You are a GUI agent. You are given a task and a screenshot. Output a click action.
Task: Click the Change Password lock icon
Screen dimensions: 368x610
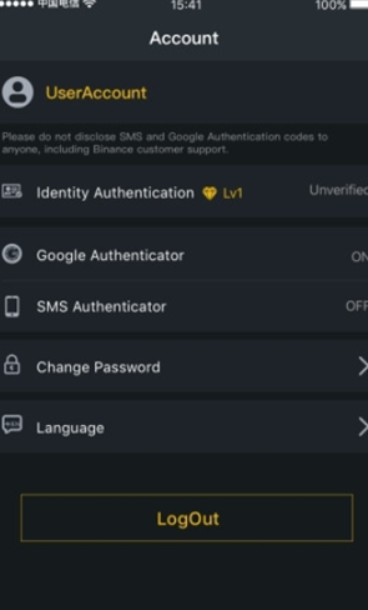coord(12,365)
